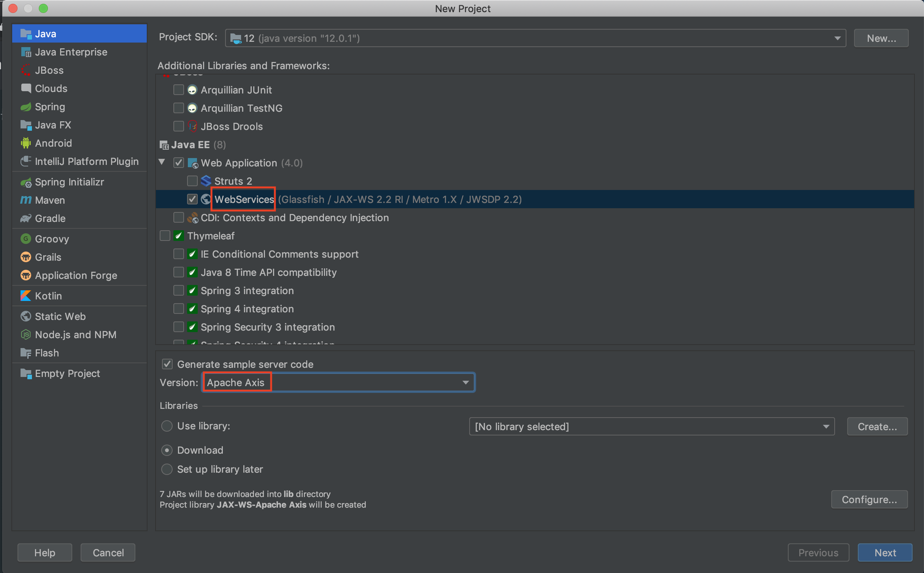Select Java project type
Screen dimensions: 924x573
(79, 34)
